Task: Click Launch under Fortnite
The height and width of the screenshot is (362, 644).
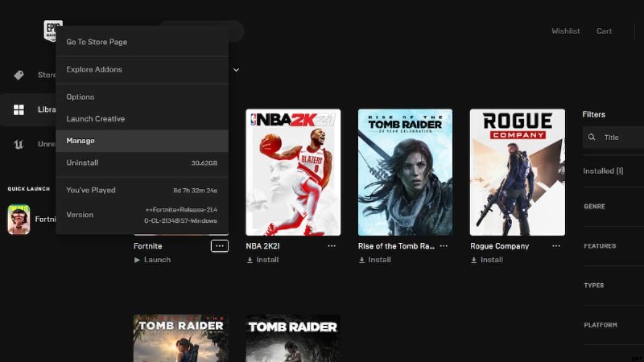Action: 157,260
